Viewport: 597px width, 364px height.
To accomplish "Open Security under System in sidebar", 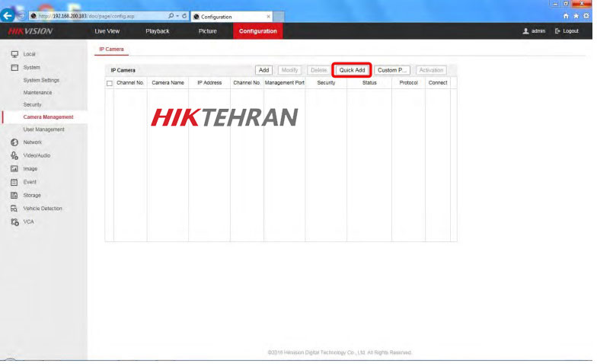I will pos(32,105).
